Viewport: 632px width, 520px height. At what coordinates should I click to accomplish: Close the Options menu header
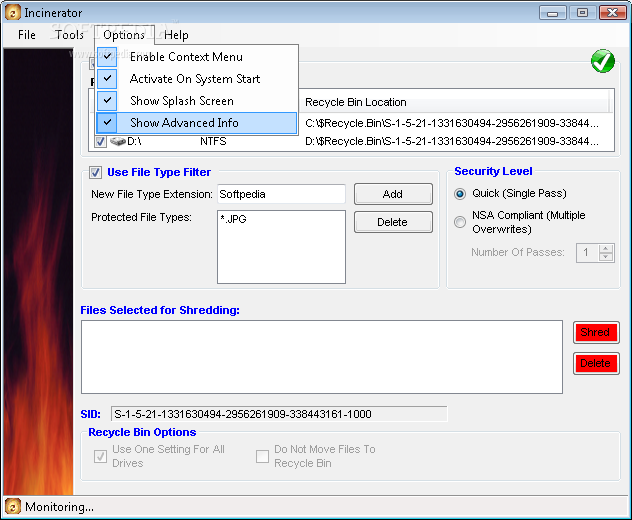point(124,35)
